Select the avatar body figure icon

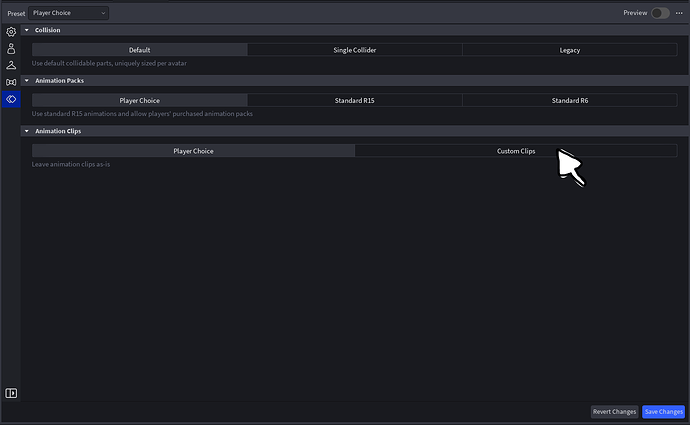[11, 48]
